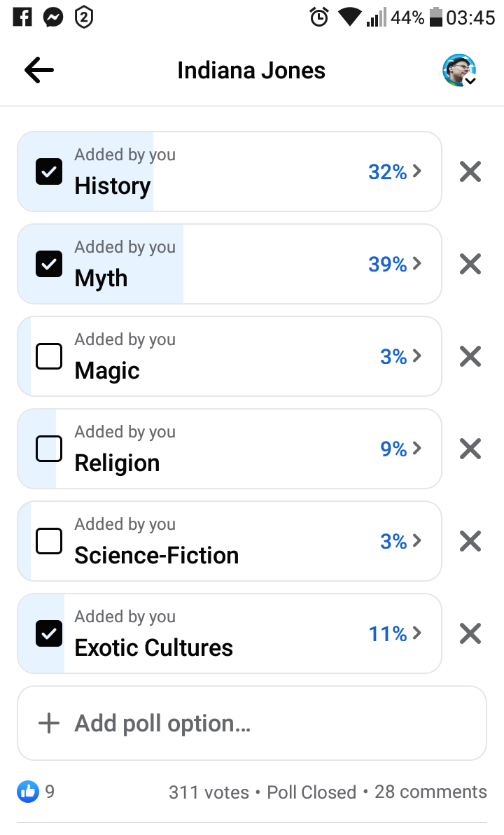Check the Magic checkbox
This screenshot has width=504, height=835.
point(49,356)
